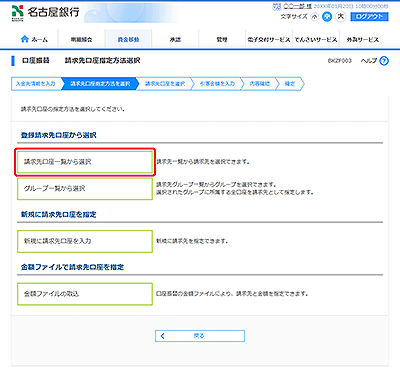Open the 電子交付サービス tab
The image size is (400, 381).
click(x=269, y=39)
